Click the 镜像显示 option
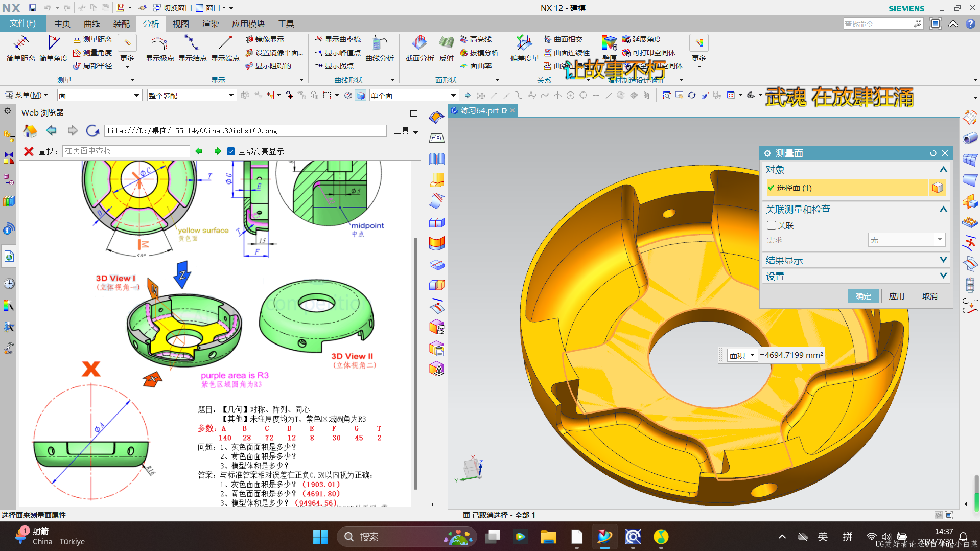This screenshot has width=980, height=551. tap(265, 39)
